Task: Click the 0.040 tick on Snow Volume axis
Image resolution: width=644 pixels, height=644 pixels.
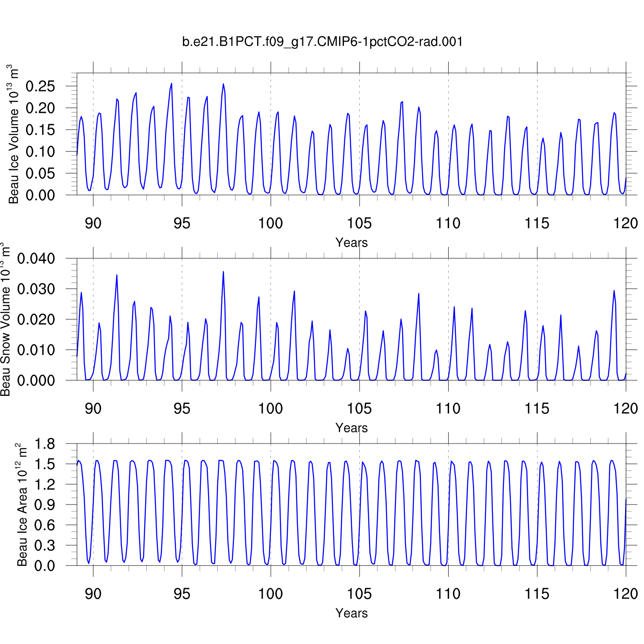Action: click(36, 258)
